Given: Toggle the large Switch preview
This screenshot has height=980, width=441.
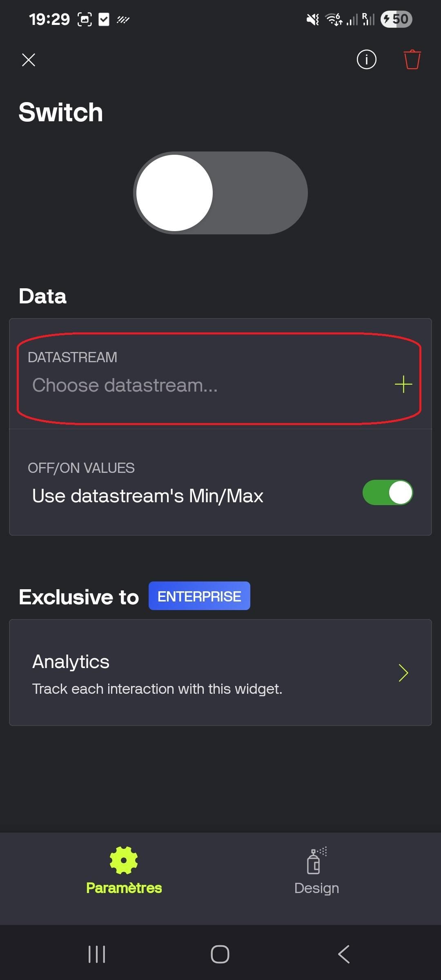Looking at the screenshot, I should click(220, 193).
